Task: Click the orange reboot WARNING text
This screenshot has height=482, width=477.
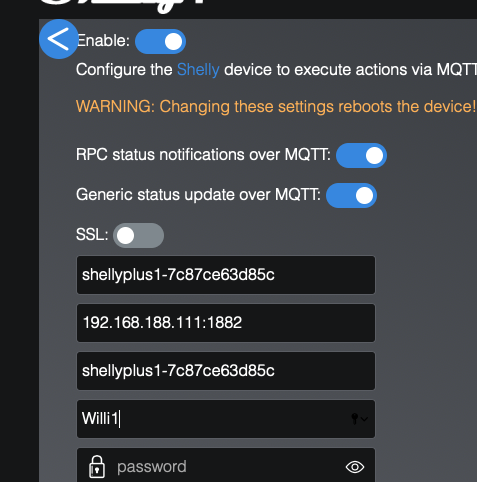Action: tap(276, 107)
